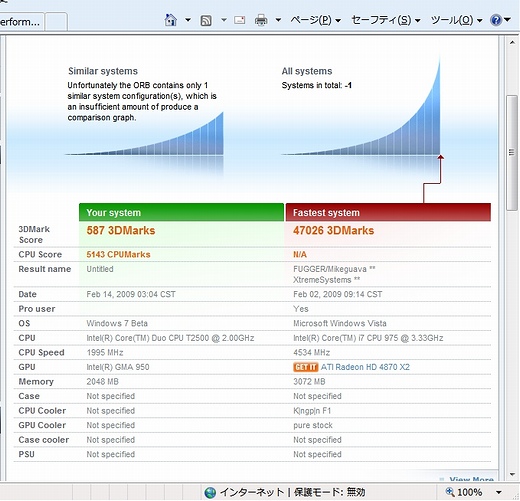Click the 'Microsoft Windows Vista' OS value
Screen dimensions: 520x501
(340, 323)
